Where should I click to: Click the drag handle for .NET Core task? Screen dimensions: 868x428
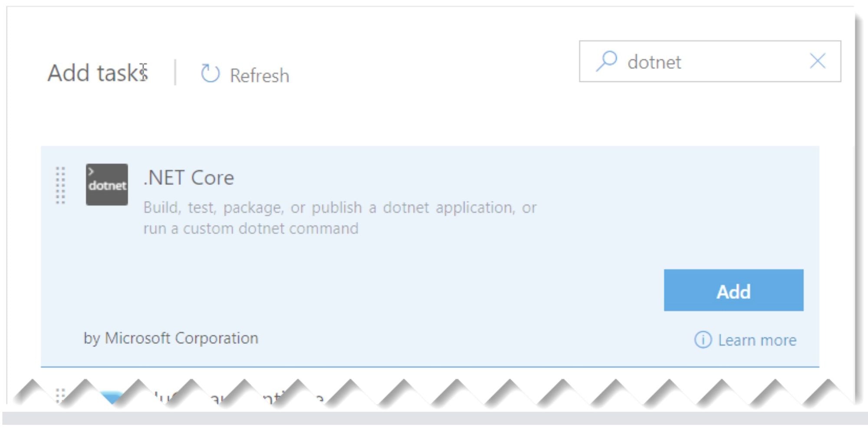[x=60, y=184]
